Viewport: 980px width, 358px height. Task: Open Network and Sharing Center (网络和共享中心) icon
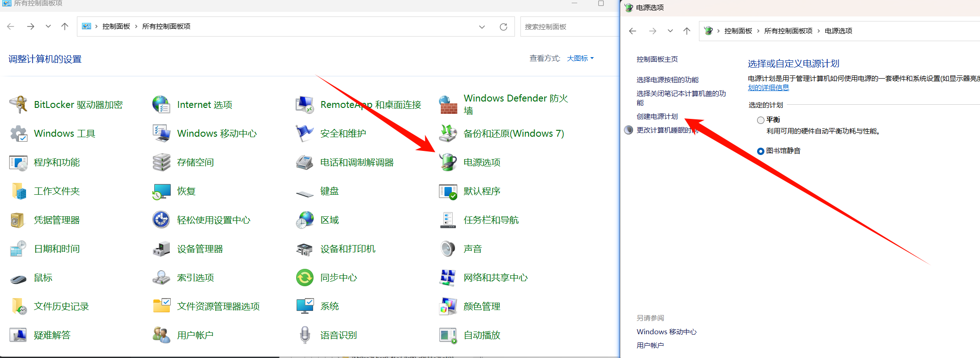(x=448, y=278)
